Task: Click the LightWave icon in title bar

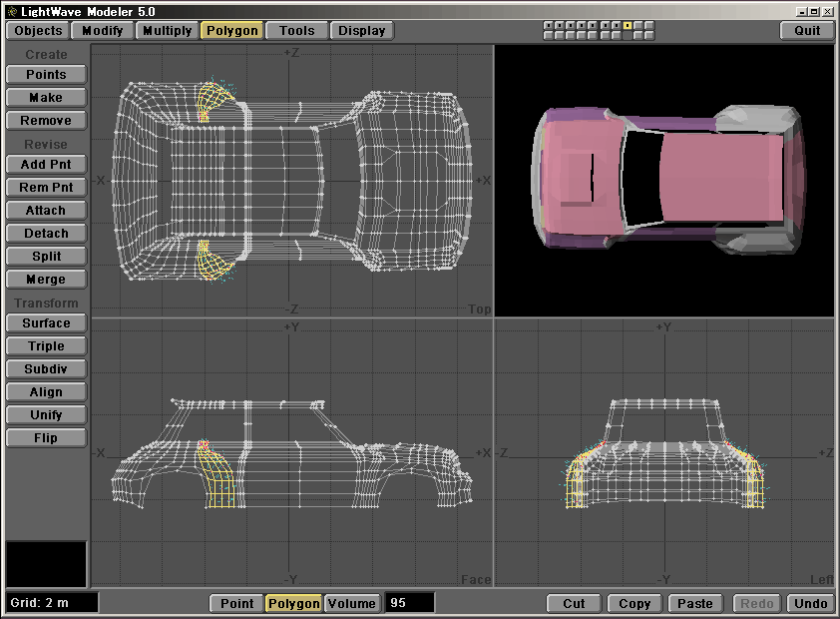Action: [x=10, y=10]
